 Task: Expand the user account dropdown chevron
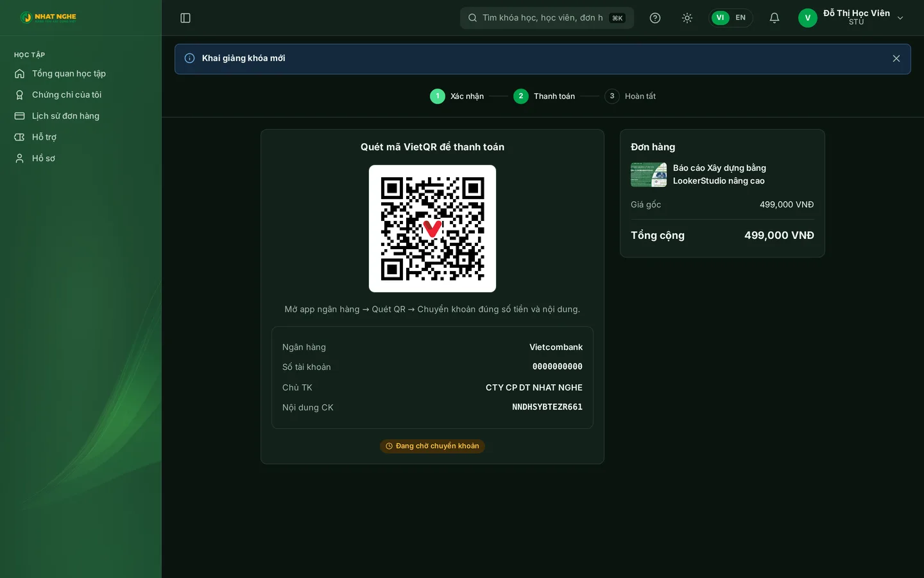pyautogui.click(x=900, y=18)
